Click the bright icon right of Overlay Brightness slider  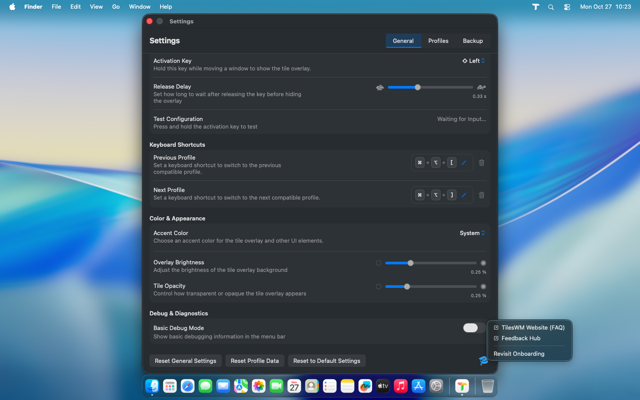click(483, 263)
